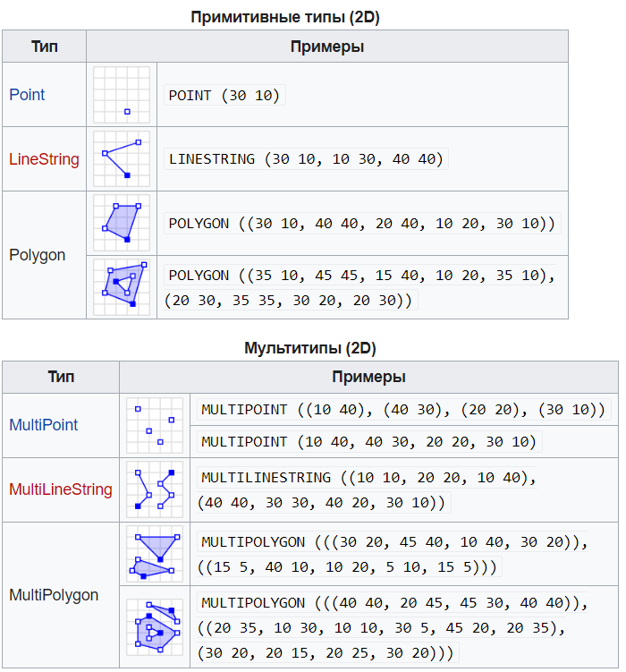Click the MultiPolygon row label text
626x672 pixels.
[54, 595]
